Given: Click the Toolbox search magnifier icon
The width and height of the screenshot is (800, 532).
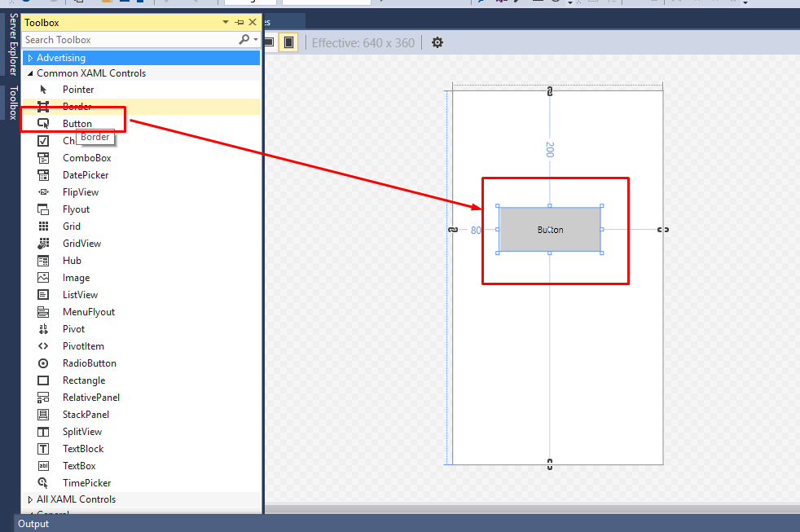Looking at the screenshot, I should 244,39.
